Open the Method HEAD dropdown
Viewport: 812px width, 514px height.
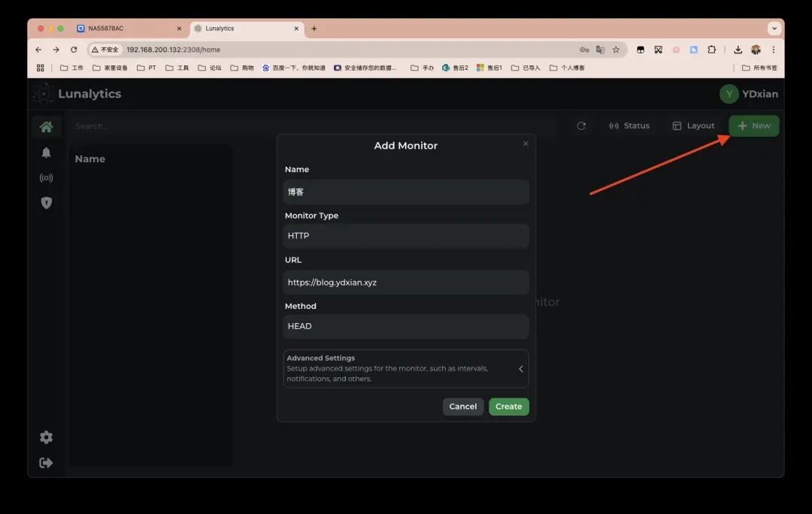point(406,327)
